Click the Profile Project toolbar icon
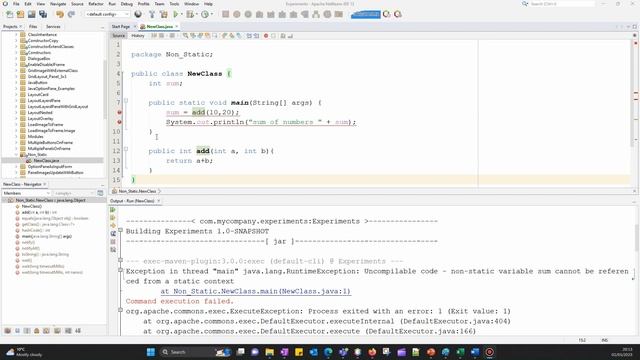 204,14
